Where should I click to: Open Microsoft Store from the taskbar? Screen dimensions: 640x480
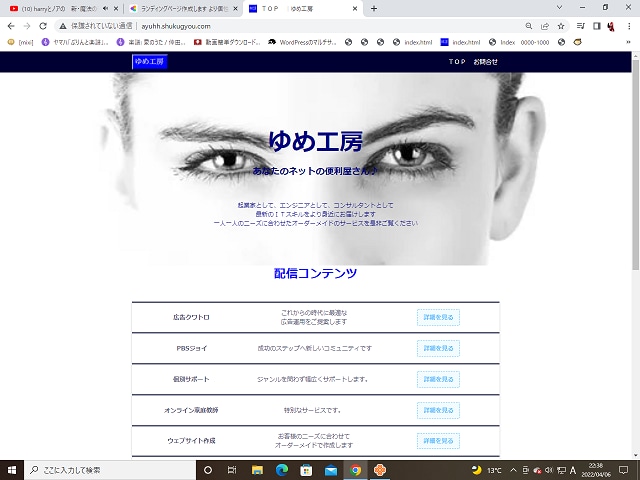(306, 470)
